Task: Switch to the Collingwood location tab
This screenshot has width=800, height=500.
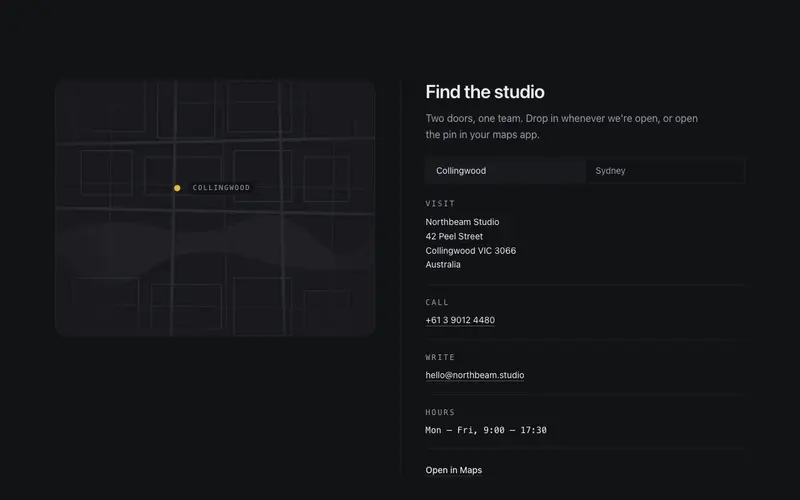Action: (x=505, y=171)
